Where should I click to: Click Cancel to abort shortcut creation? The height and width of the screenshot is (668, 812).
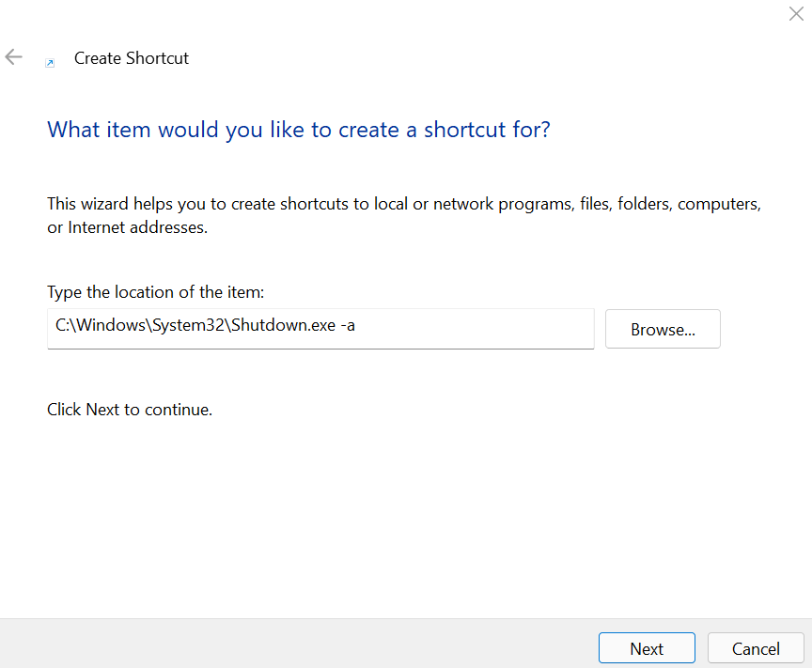click(755, 648)
